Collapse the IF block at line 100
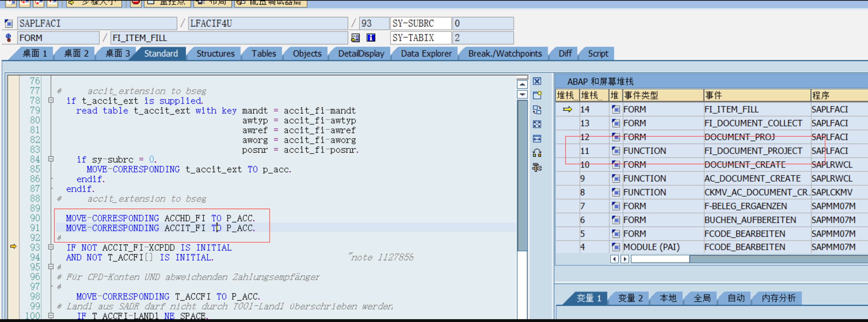The image size is (868, 322). pos(51,316)
